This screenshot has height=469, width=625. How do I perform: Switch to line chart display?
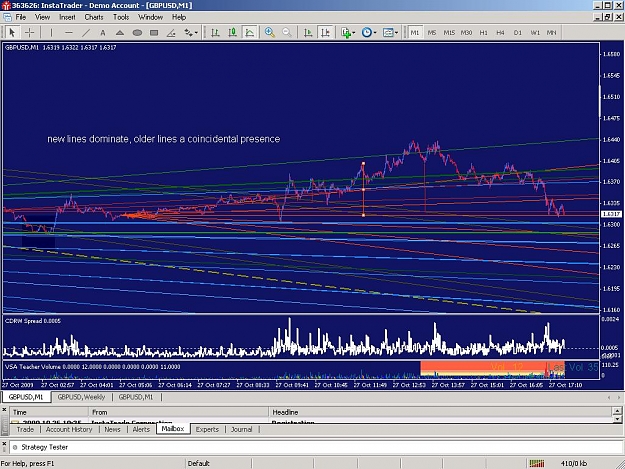tap(250, 33)
